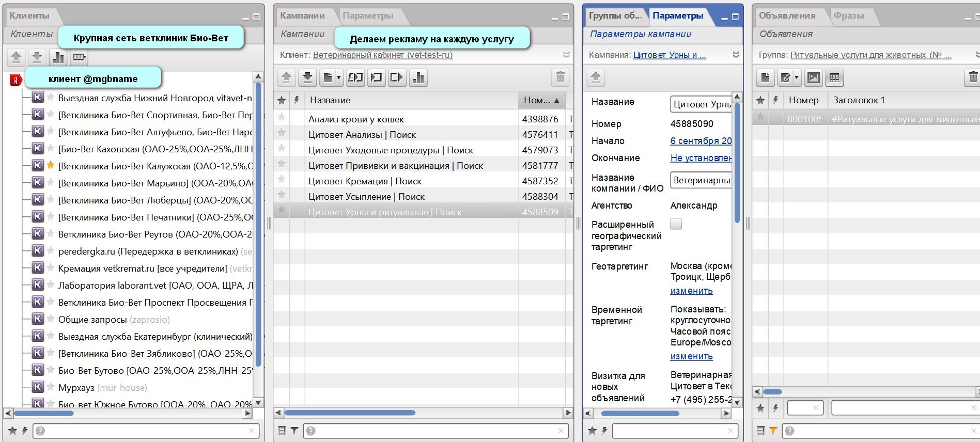
Task: Select the Клиенты tab
Action: 29,15
